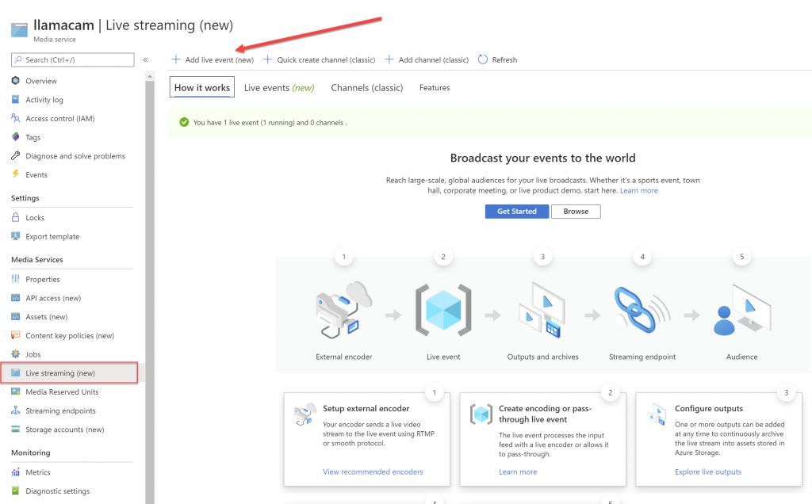812x504 pixels.
Task: Click the Setup external encoder card title
Action: click(x=366, y=408)
